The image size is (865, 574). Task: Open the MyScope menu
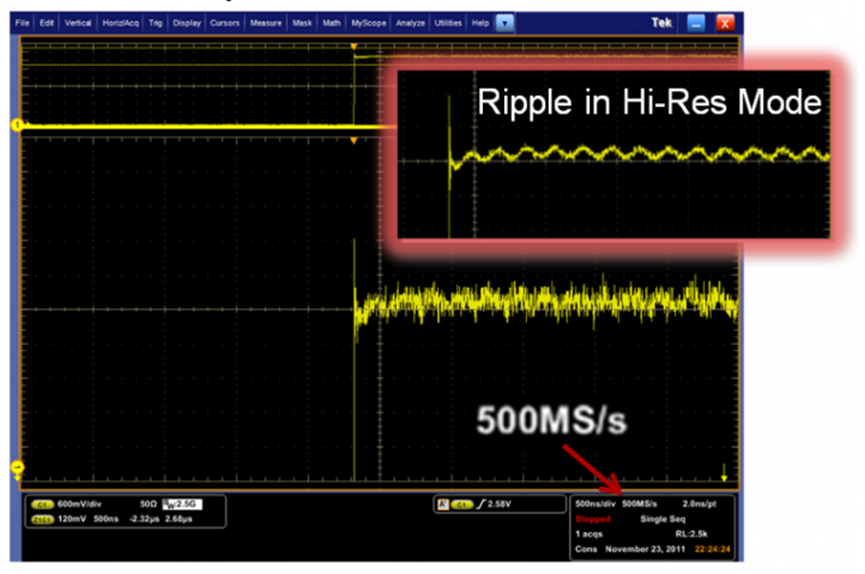point(368,23)
